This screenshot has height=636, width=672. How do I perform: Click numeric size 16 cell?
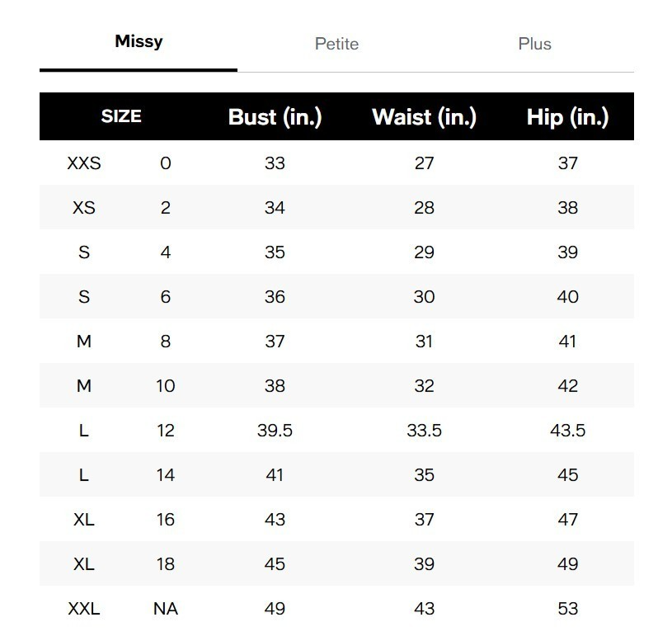tap(166, 520)
